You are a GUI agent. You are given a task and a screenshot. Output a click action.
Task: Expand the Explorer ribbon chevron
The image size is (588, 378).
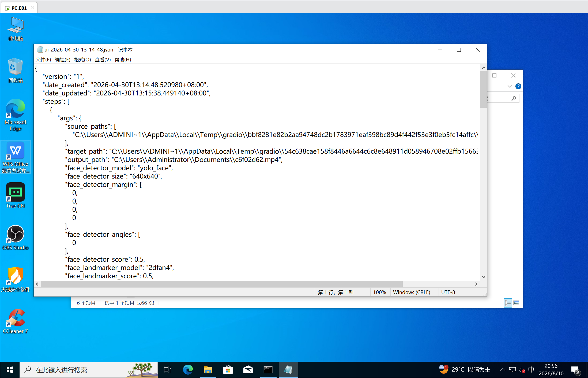(x=510, y=86)
